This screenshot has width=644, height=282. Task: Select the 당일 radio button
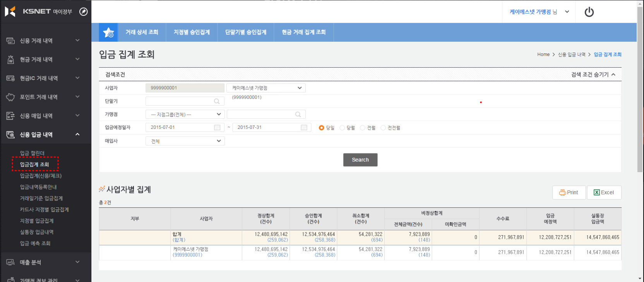pyautogui.click(x=321, y=128)
